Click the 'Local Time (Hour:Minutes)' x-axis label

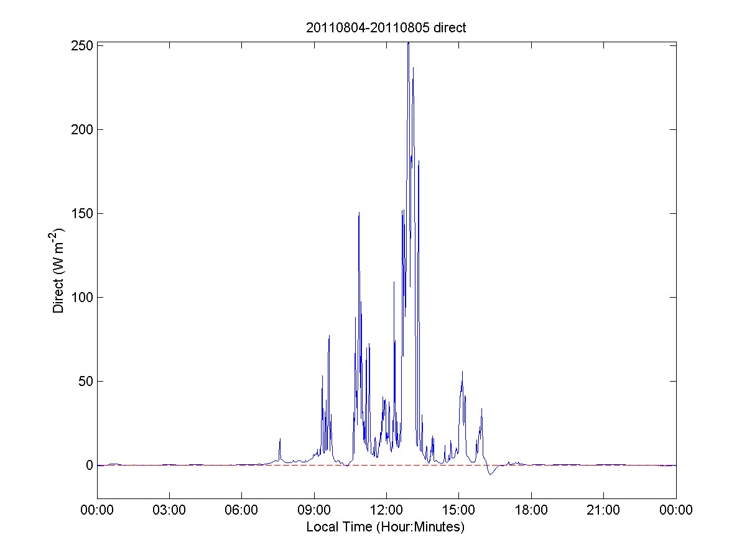(386, 528)
